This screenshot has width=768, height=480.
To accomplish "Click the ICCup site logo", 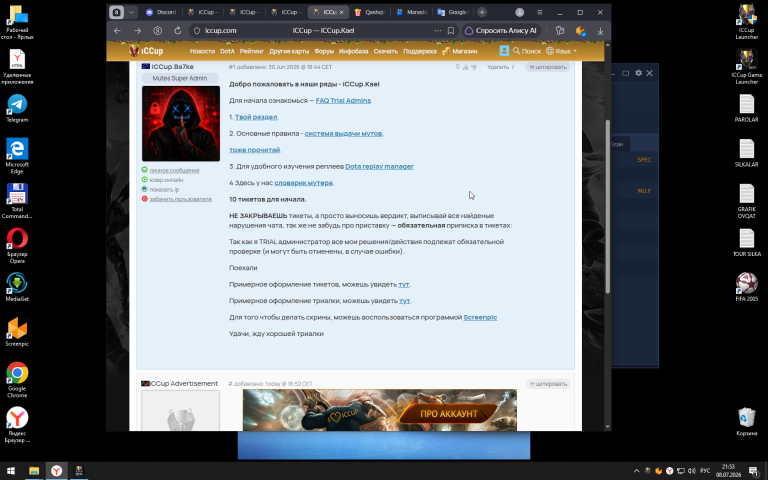I will point(146,50).
